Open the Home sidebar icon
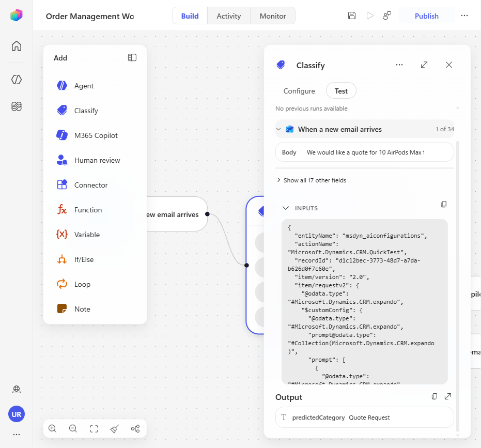The width and height of the screenshot is (481, 448). 17,46
